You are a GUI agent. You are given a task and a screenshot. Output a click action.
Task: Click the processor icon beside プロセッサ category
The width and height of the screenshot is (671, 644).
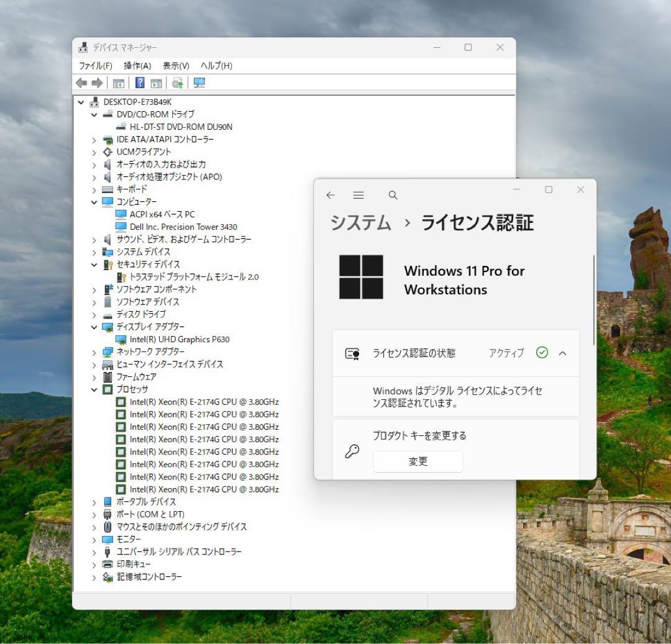[107, 389]
